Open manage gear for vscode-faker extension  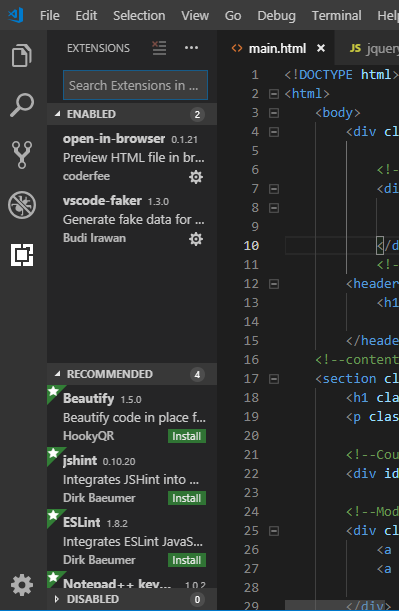tap(196, 239)
